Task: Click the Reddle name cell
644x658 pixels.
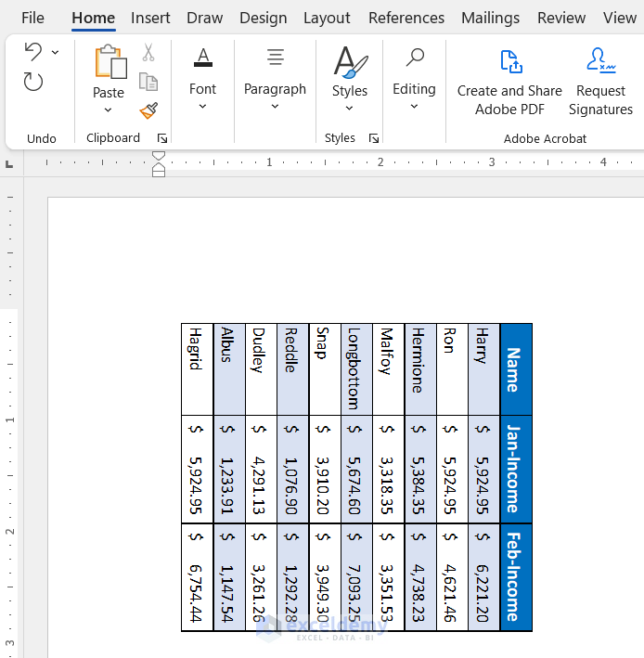Action: 293,369
